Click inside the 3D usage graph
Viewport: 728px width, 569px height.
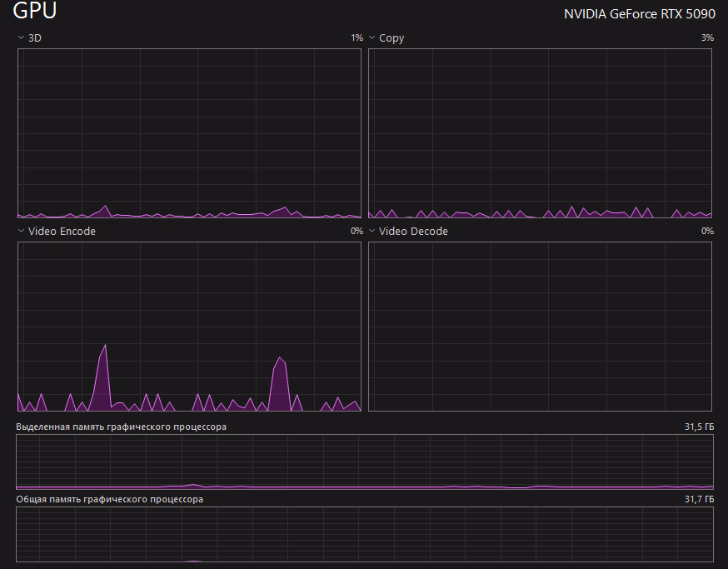point(189,133)
